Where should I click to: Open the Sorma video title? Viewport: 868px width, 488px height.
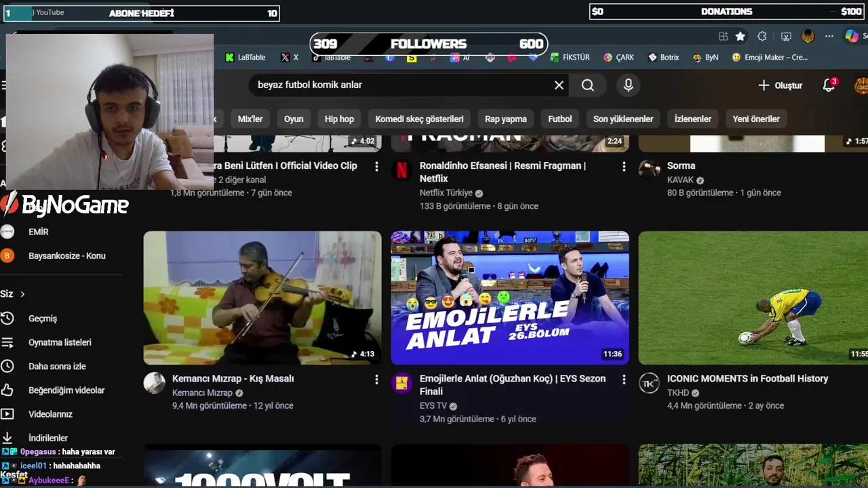(x=681, y=166)
